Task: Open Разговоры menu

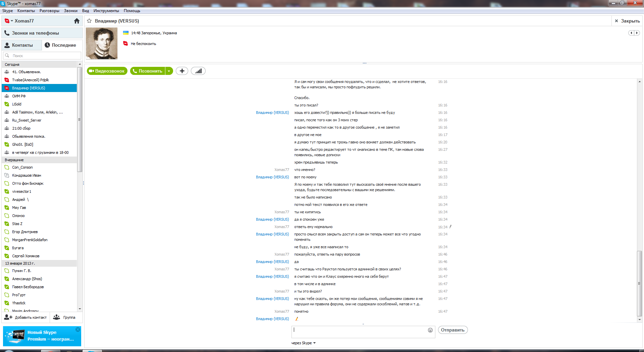Action: pos(49,11)
